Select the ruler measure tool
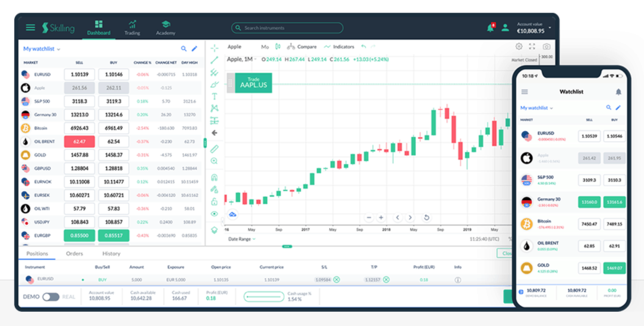 214,149
